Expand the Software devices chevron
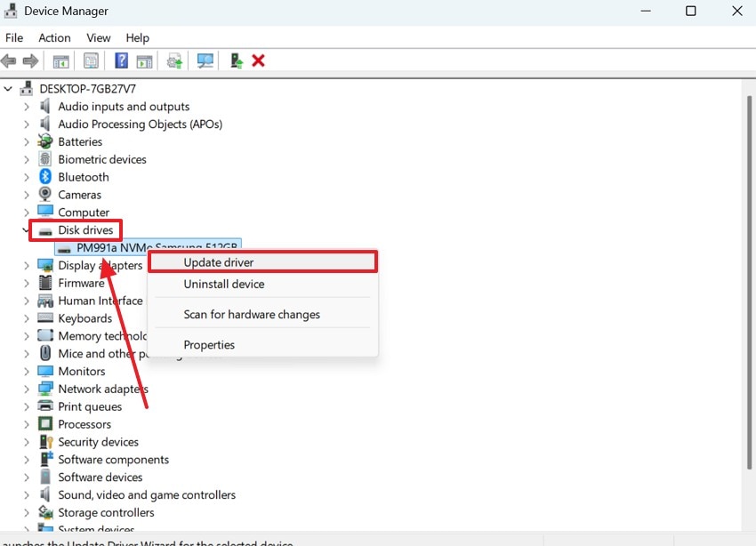 tap(27, 478)
